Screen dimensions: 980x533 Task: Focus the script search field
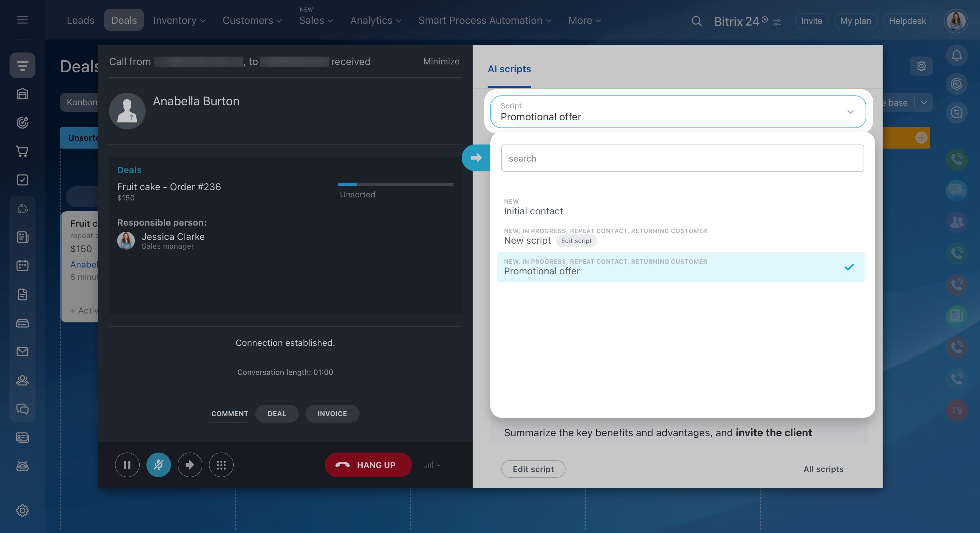[682, 158]
